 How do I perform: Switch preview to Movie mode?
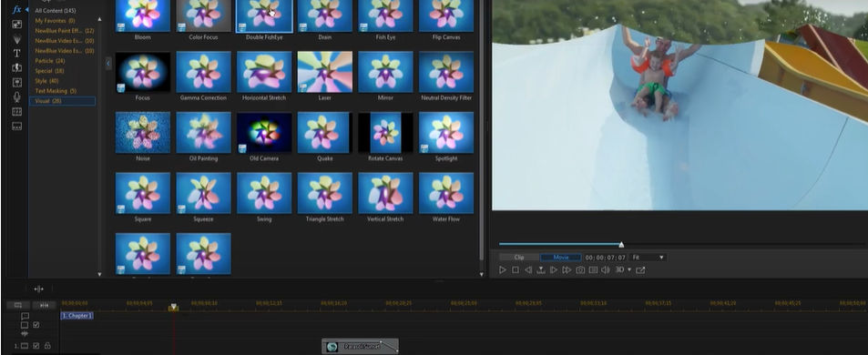(x=561, y=257)
